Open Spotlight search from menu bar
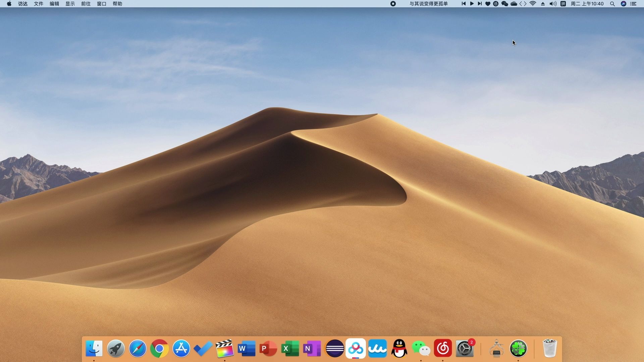This screenshot has height=362, width=644. tap(612, 4)
